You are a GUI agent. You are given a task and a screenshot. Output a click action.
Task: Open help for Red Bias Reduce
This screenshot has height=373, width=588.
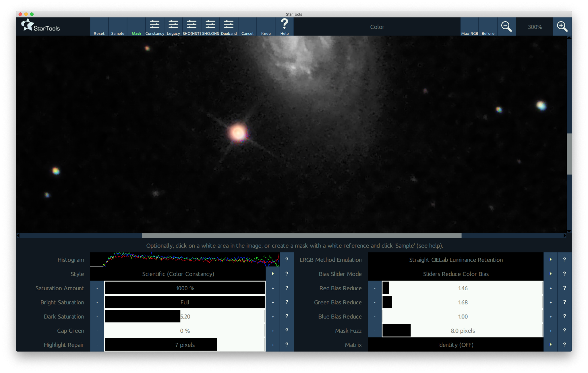(x=564, y=288)
